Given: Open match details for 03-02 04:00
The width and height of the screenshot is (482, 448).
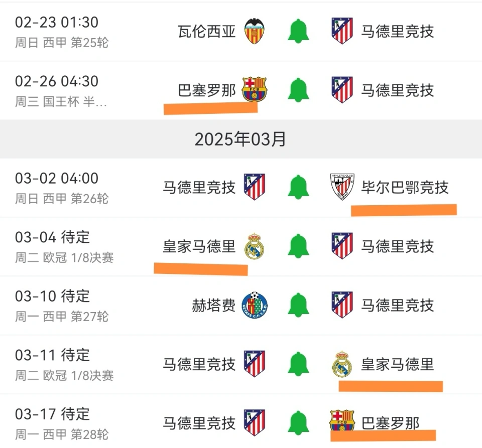Looking at the screenshot, I should [x=241, y=188].
